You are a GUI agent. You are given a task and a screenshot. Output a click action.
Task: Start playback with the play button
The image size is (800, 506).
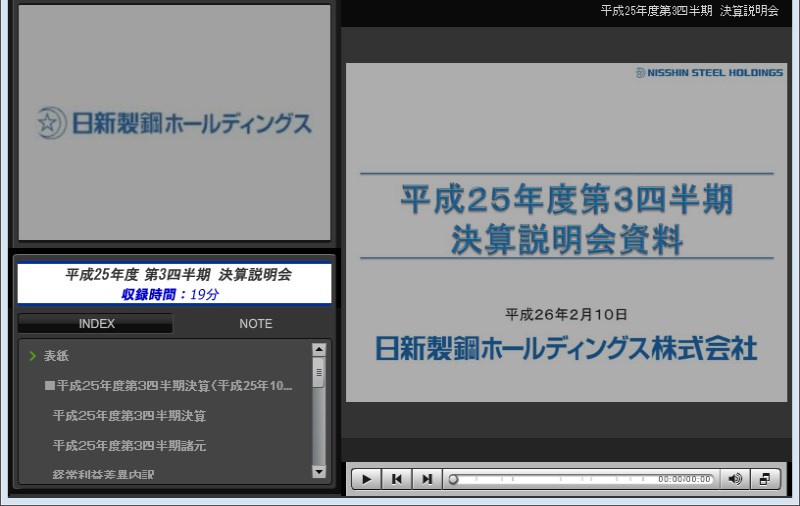coord(366,479)
